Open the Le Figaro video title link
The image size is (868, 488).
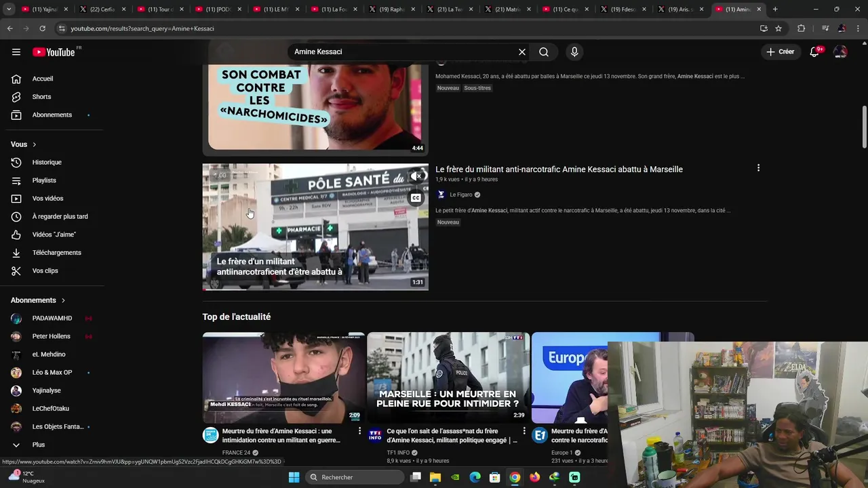[559, 169]
